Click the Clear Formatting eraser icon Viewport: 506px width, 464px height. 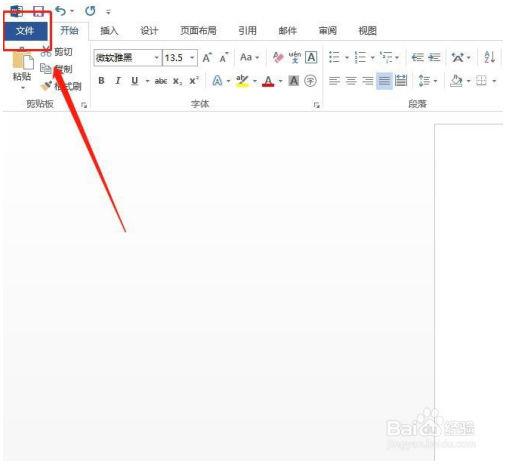(278, 57)
